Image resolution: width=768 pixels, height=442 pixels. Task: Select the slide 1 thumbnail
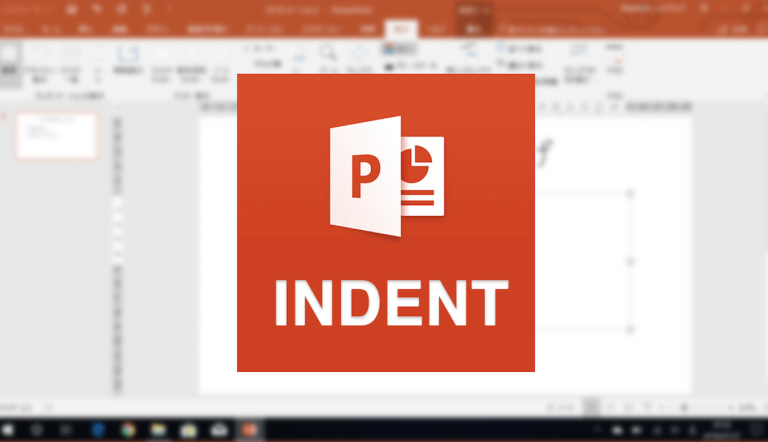pyautogui.click(x=57, y=135)
